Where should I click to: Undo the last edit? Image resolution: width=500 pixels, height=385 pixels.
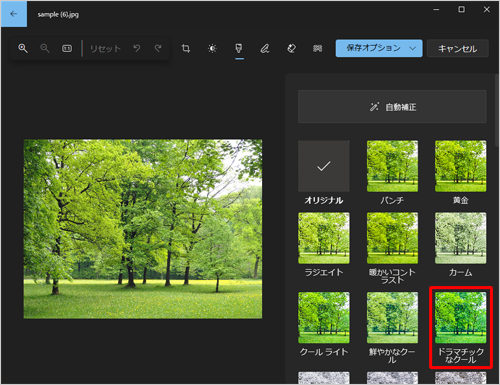(x=137, y=49)
